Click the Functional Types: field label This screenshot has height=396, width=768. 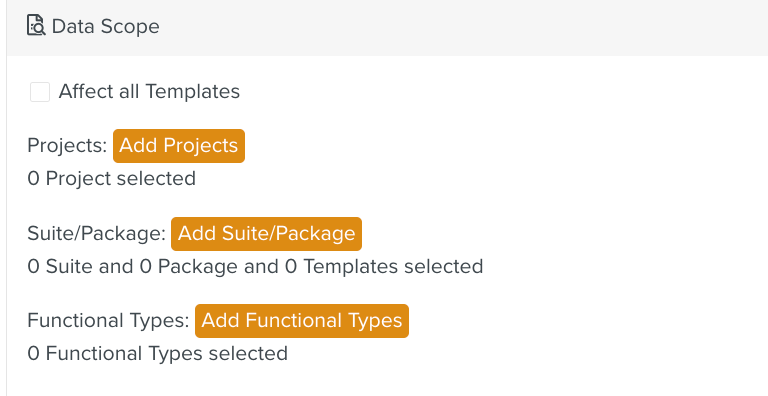click(x=108, y=321)
